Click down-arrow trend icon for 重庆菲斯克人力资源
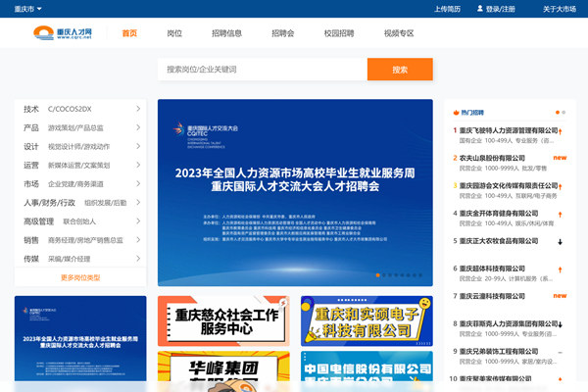 pos(560,324)
